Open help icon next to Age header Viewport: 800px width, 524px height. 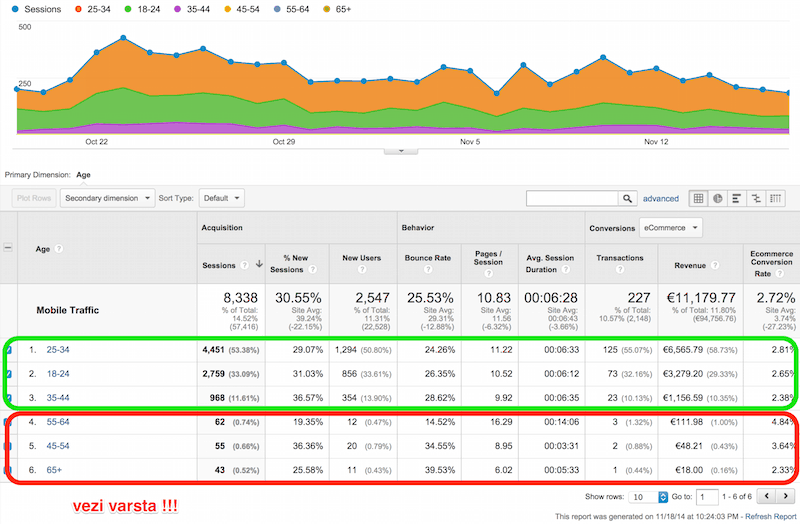click(59, 248)
